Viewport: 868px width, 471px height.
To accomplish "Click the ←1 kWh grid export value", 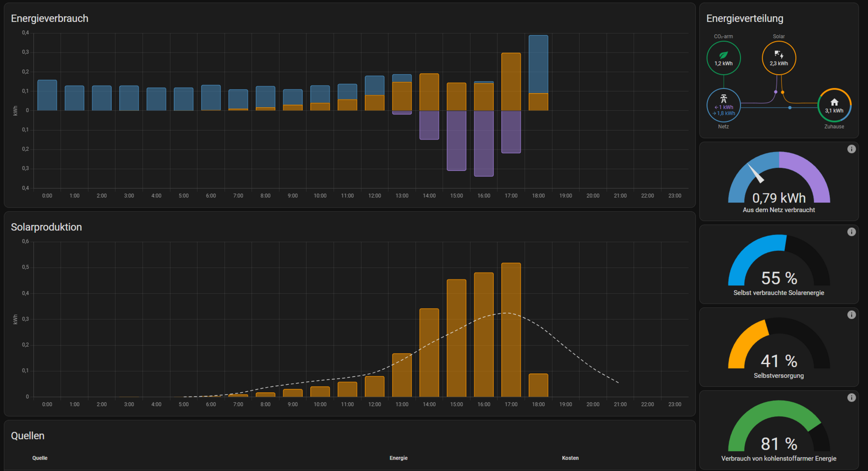I will 724,108.
